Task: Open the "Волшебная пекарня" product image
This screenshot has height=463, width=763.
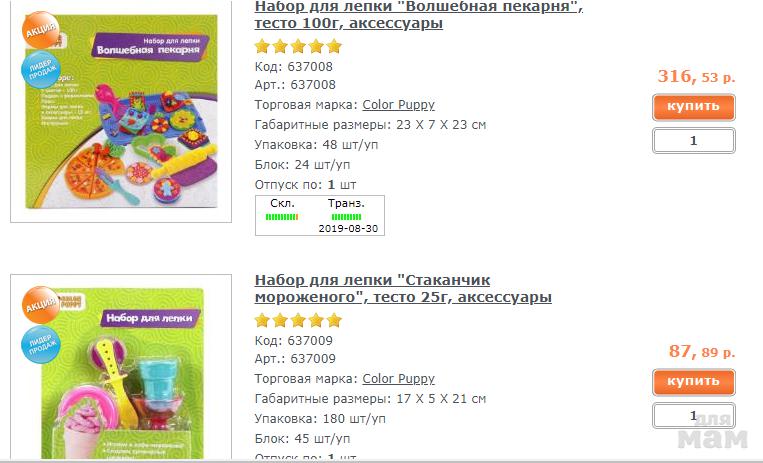Action: point(121,111)
